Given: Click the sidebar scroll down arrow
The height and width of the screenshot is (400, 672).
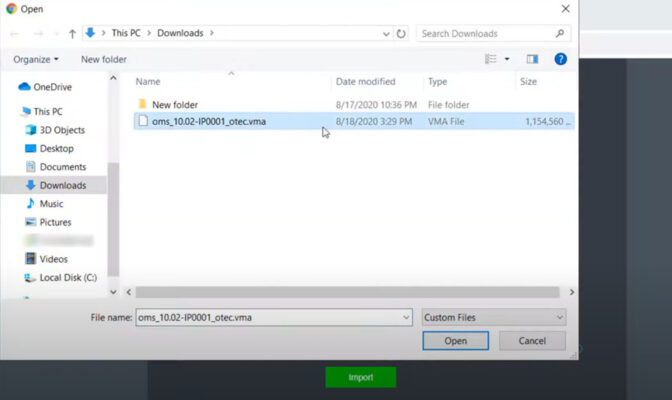Looking at the screenshot, I should pyautogui.click(x=113, y=292).
